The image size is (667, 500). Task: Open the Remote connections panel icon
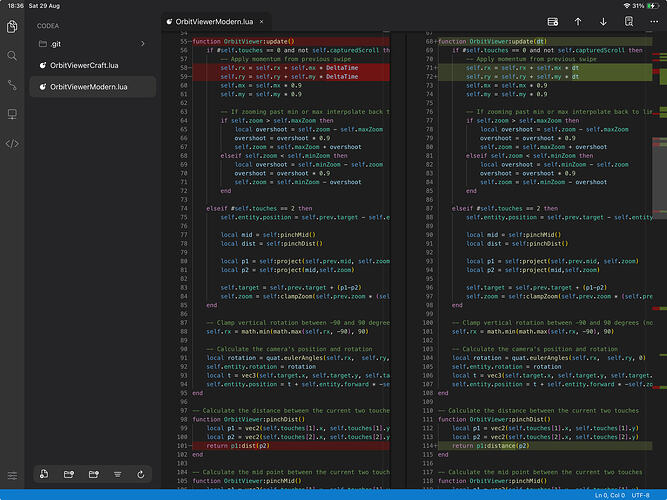[12, 114]
